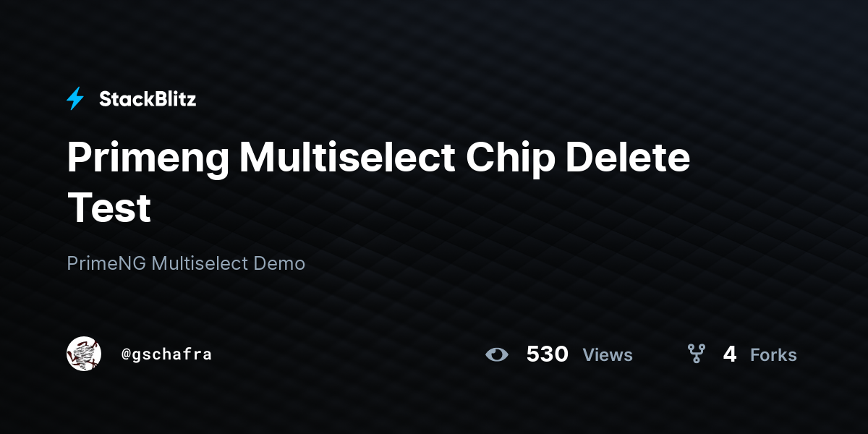Click the word Multiselect in the gray subtitle
Viewport: 868px width, 434px height.
199,263
